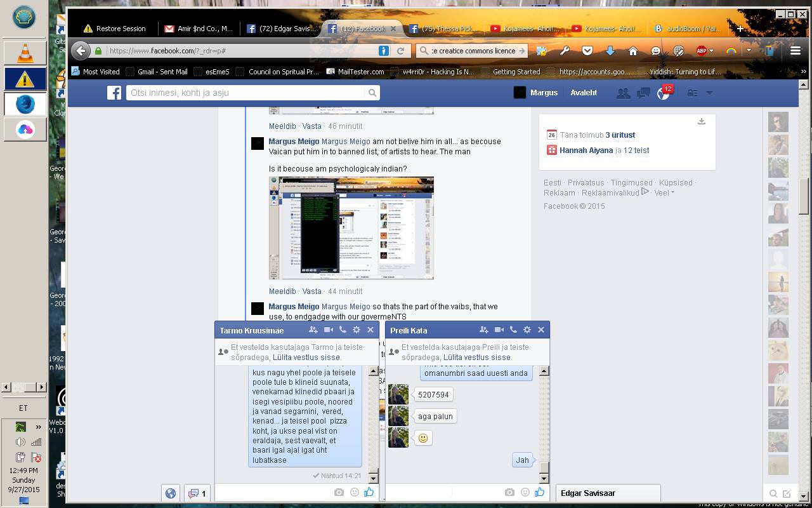Screen dimensions: 812x508
Task: Open emoji picker in Tarmo Kruusimäe chat
Action: point(355,492)
